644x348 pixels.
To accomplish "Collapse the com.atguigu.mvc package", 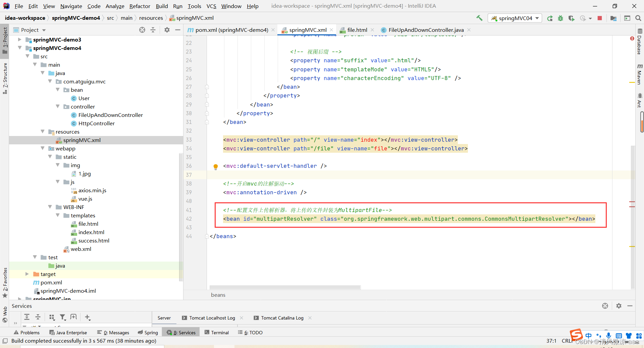I will [x=50, y=81].
